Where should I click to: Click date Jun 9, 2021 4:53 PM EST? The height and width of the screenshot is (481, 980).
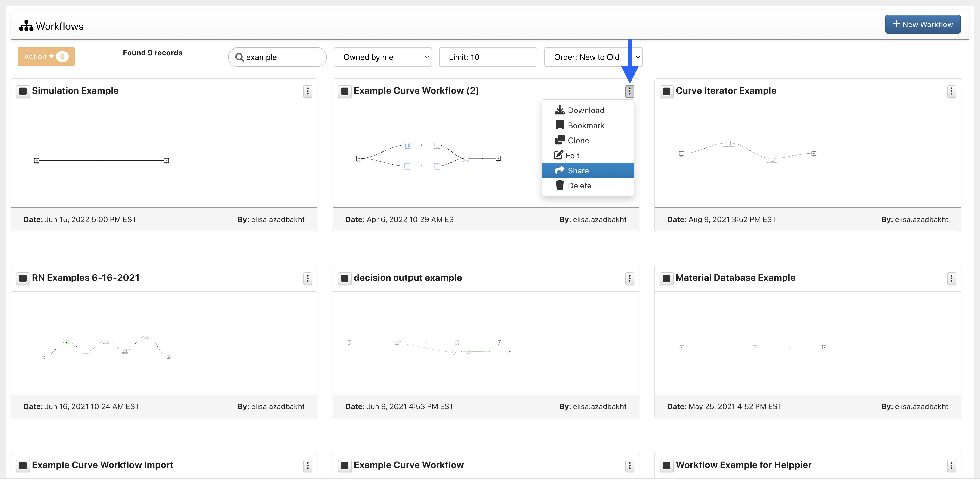click(410, 406)
